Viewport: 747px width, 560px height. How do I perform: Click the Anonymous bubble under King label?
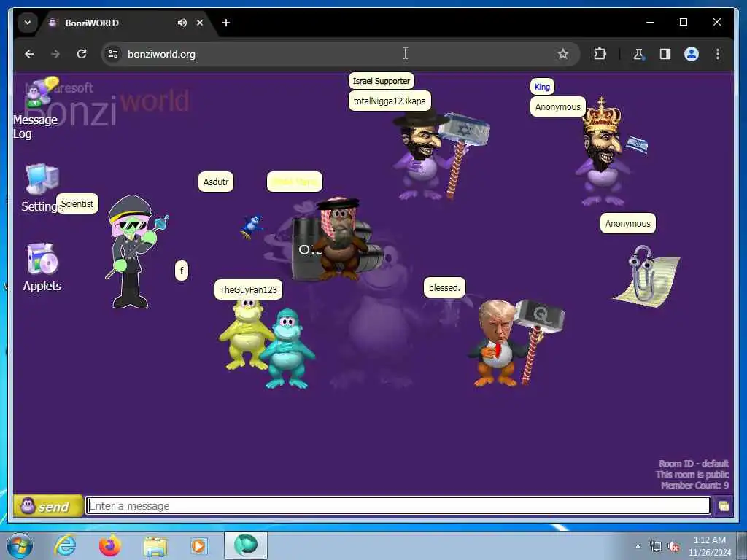[558, 106]
